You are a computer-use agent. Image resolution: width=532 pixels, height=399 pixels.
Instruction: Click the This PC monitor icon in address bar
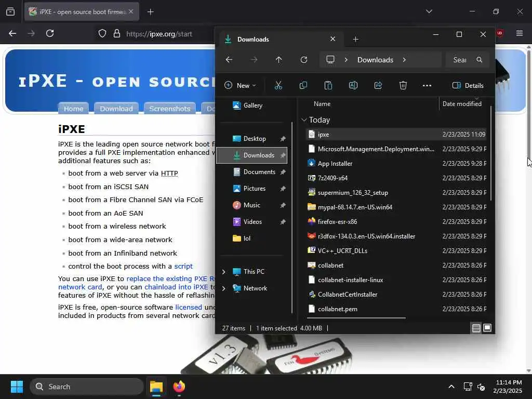click(330, 60)
